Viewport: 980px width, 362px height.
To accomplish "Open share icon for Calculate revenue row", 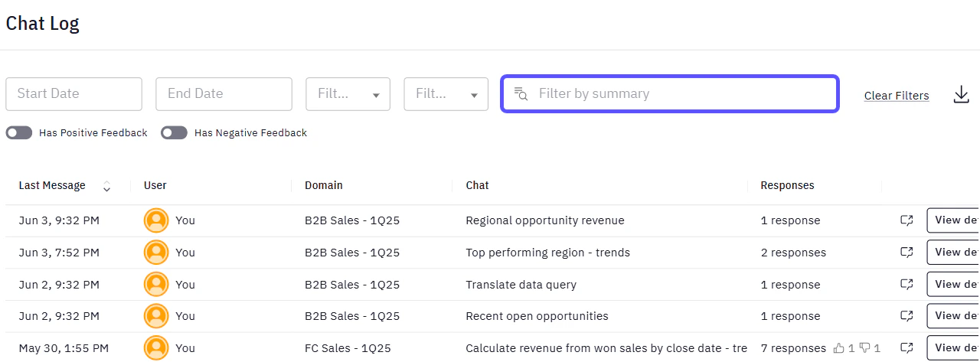I will click(906, 347).
